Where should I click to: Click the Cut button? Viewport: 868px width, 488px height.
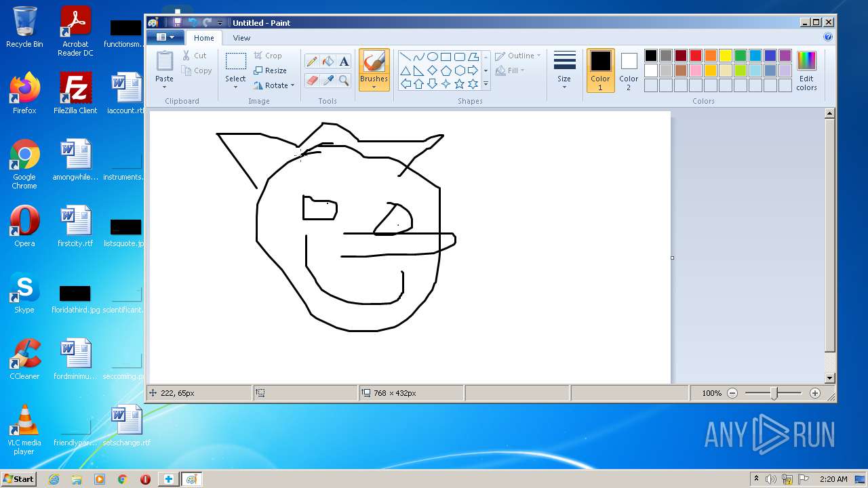194,56
